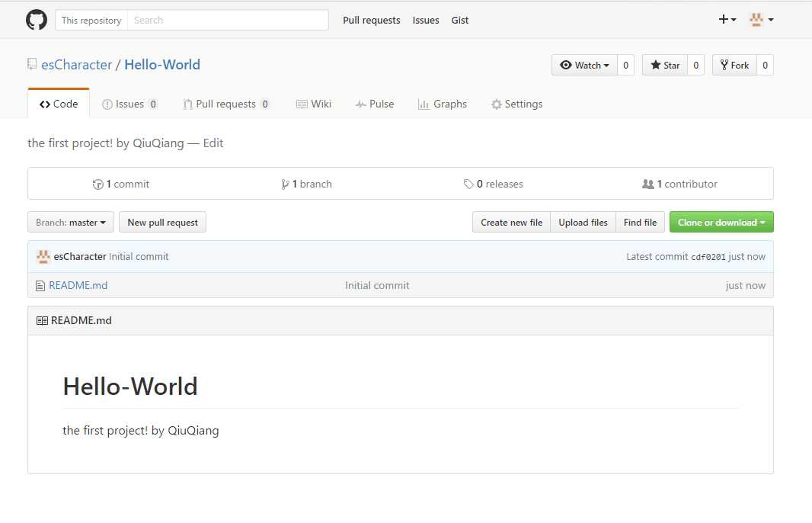812x523 pixels.
Task: Open README.md in the file list
Action: (78, 286)
